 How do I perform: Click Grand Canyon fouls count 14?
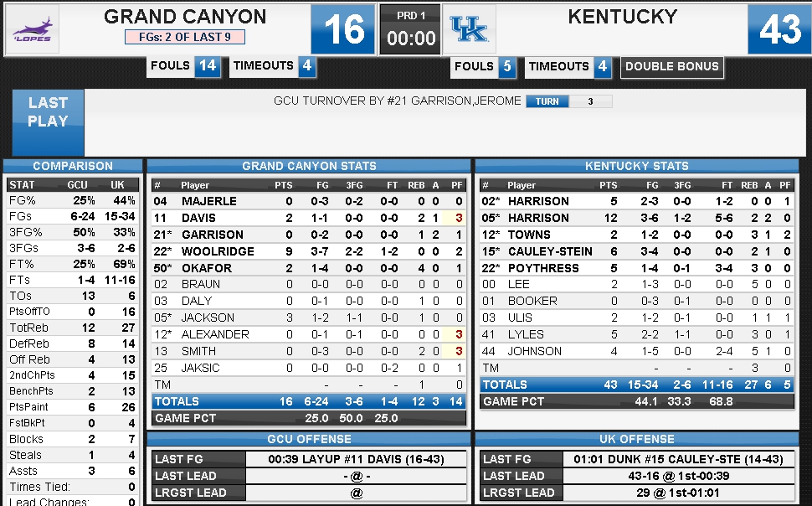[x=208, y=66]
